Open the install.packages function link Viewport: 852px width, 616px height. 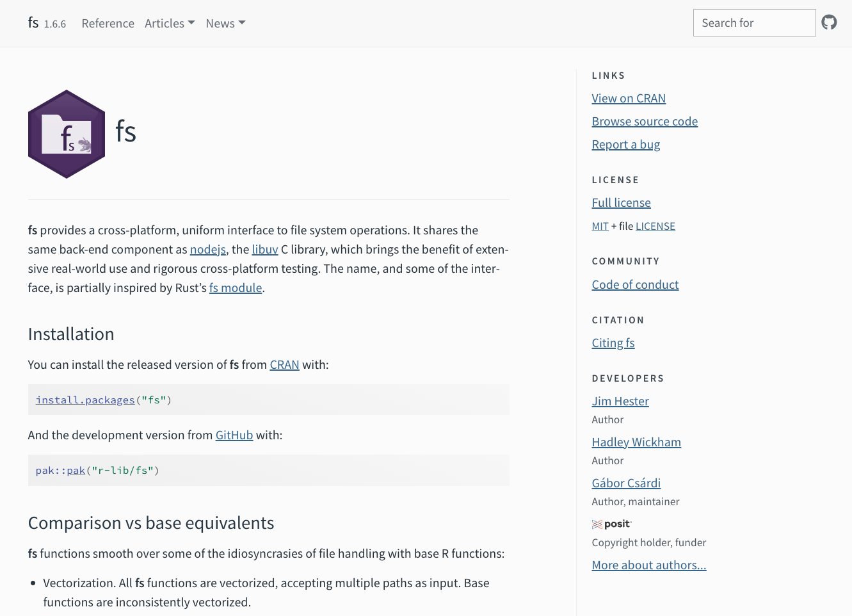point(85,400)
